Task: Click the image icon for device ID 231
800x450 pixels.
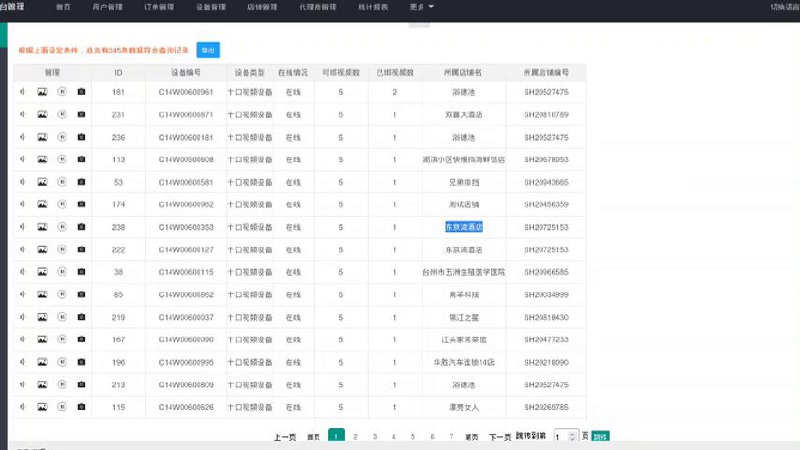Action: tap(42, 114)
